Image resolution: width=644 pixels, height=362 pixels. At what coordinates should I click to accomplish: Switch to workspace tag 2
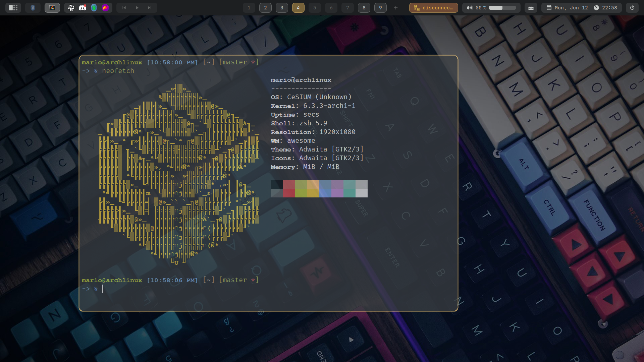point(265,8)
